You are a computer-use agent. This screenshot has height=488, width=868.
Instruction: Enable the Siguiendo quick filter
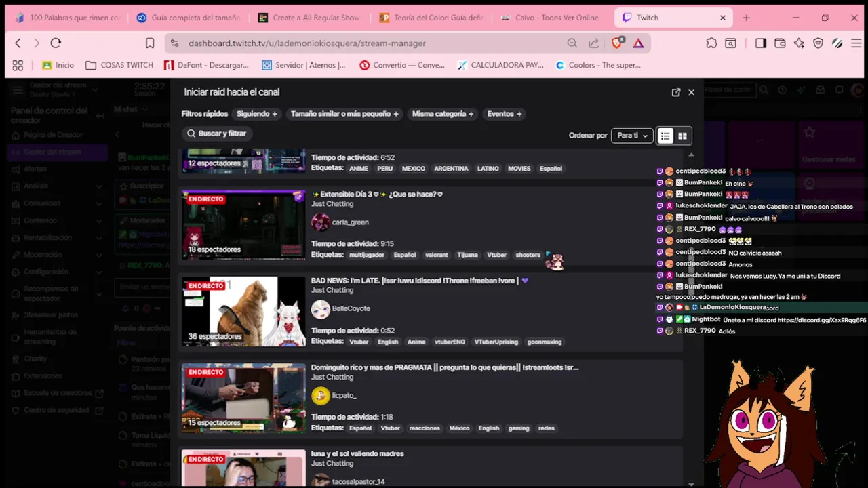coord(257,114)
